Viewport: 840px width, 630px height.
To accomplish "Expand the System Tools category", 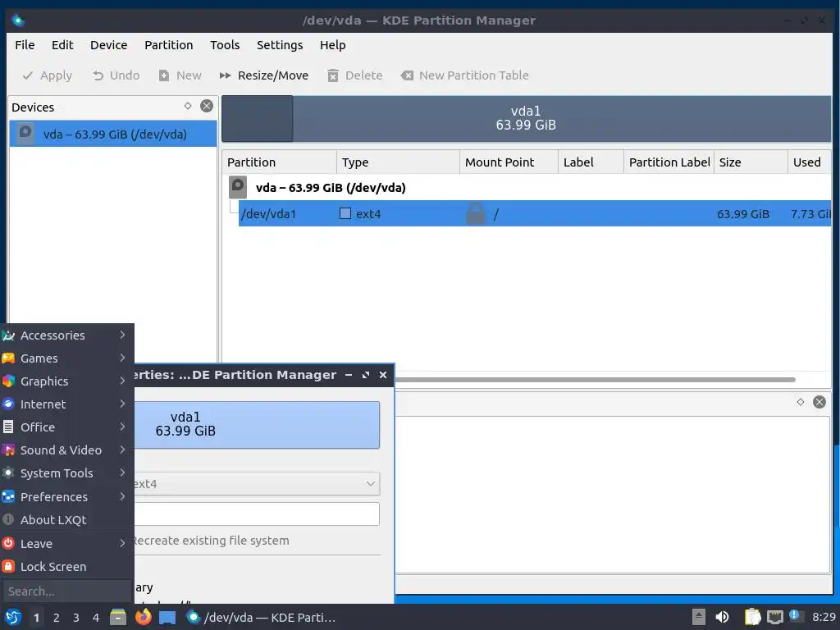I will (67, 473).
